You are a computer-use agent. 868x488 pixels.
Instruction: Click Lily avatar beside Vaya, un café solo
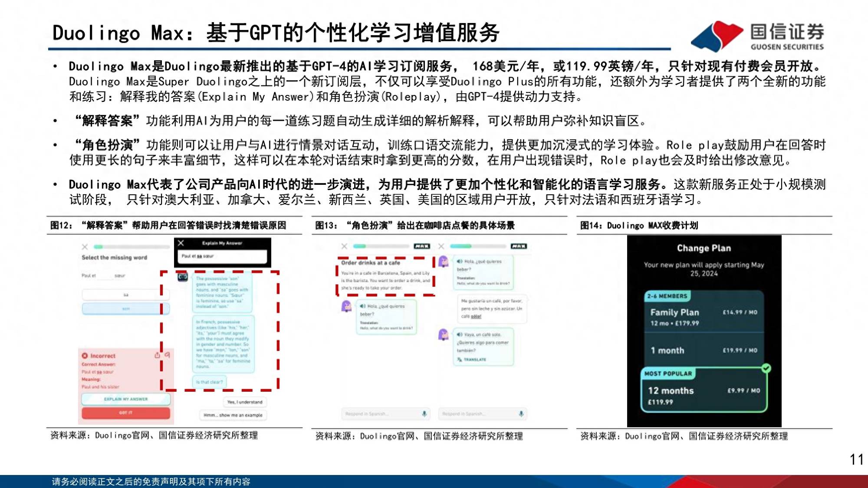(443, 334)
